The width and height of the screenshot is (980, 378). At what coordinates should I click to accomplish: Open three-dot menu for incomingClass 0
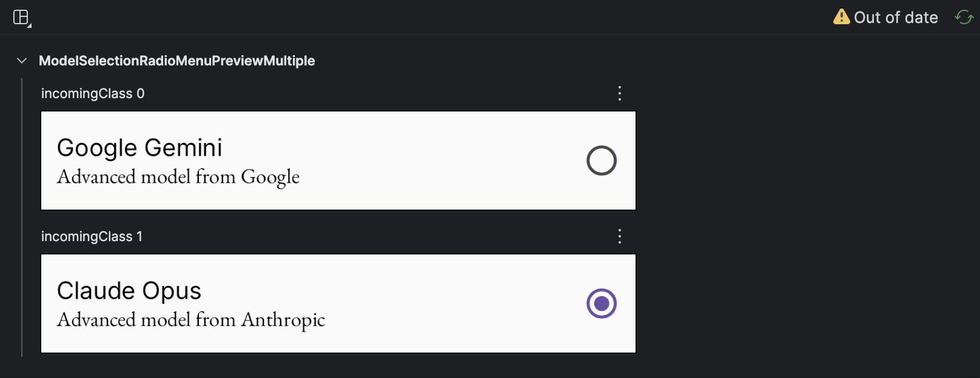coord(619,93)
